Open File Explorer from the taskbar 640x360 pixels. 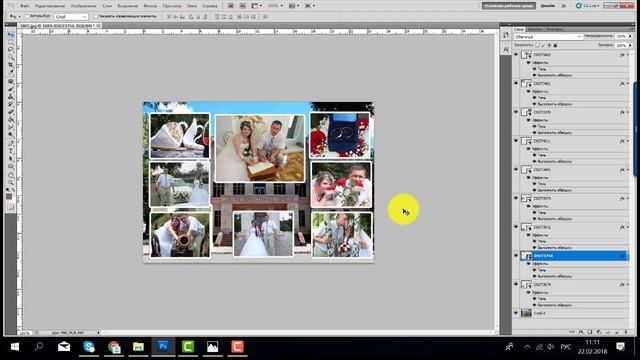click(138, 347)
